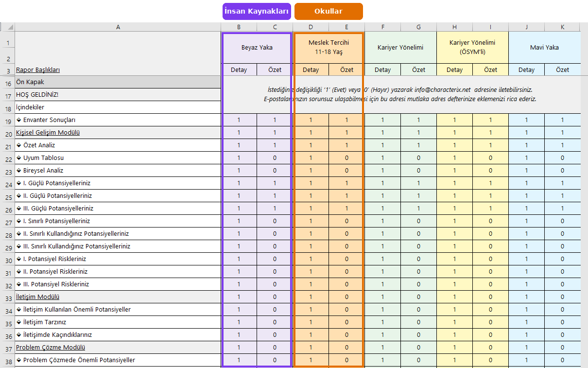Click Özet subheader under Meslek Tercihi

346,70
